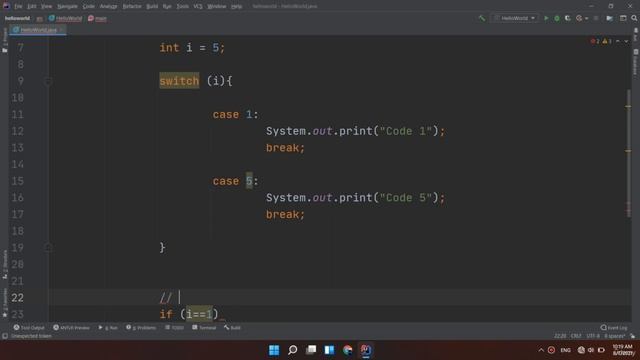This screenshot has height=360, width=640.
Task: Change indent spaces setting in status bar
Action: [614, 336]
